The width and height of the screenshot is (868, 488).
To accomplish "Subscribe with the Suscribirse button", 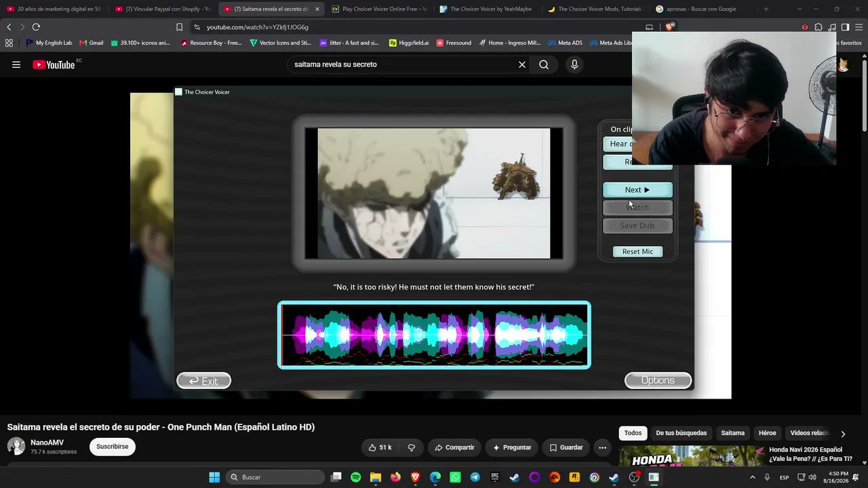I will pos(112,447).
